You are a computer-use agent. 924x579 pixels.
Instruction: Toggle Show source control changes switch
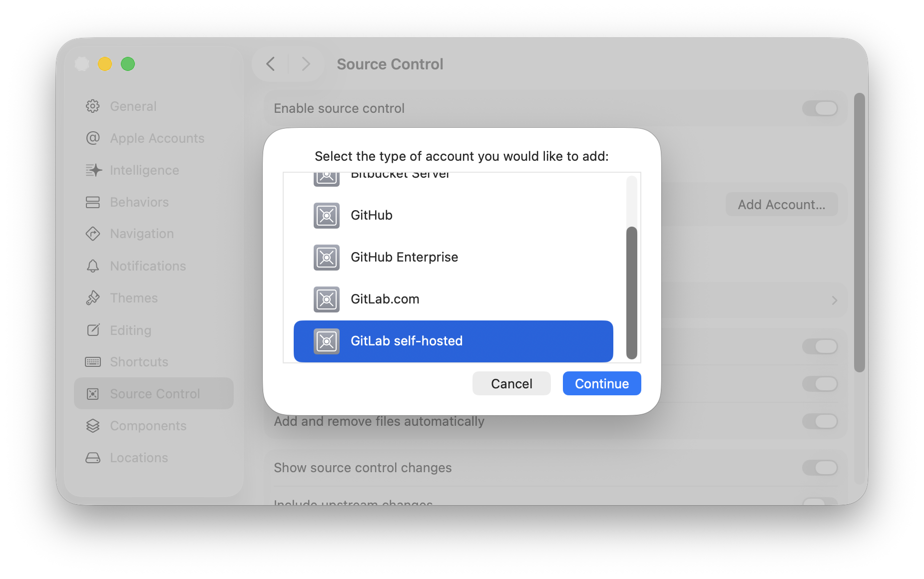click(820, 468)
